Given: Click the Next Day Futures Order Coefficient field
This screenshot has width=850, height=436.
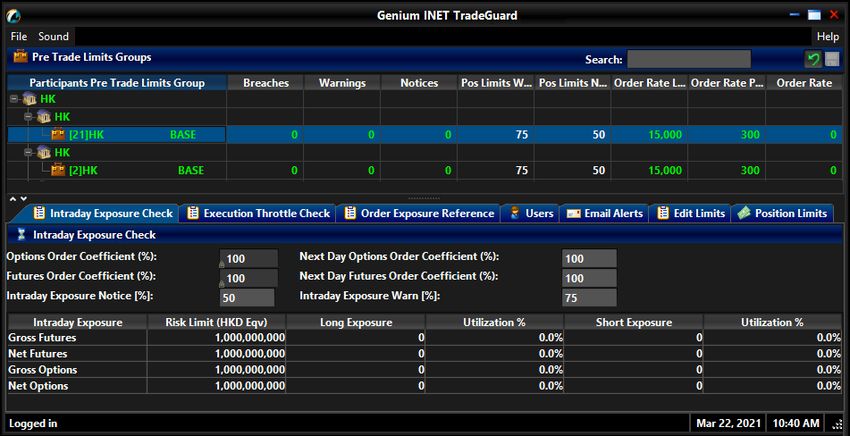Looking at the screenshot, I should pos(589,278).
